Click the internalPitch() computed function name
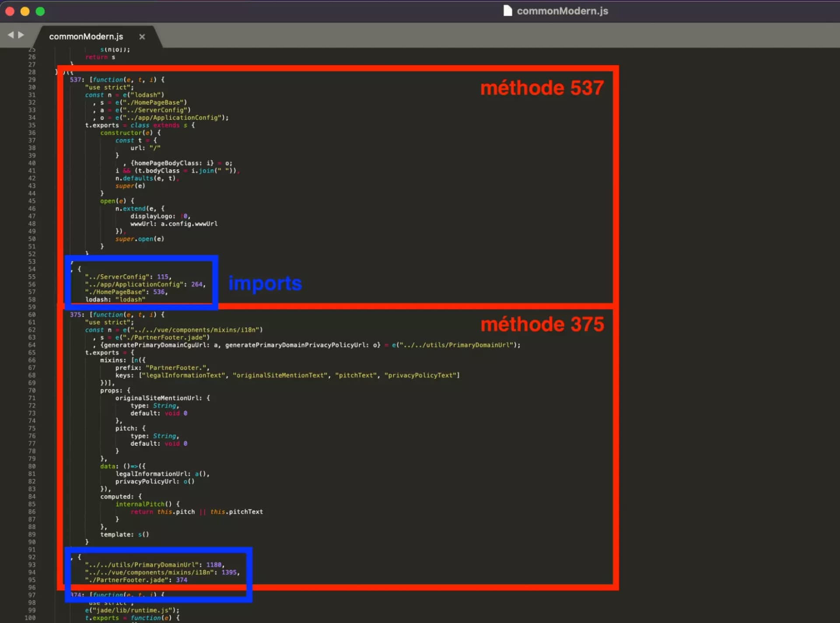Screen dimensions: 840x623 click(141, 504)
